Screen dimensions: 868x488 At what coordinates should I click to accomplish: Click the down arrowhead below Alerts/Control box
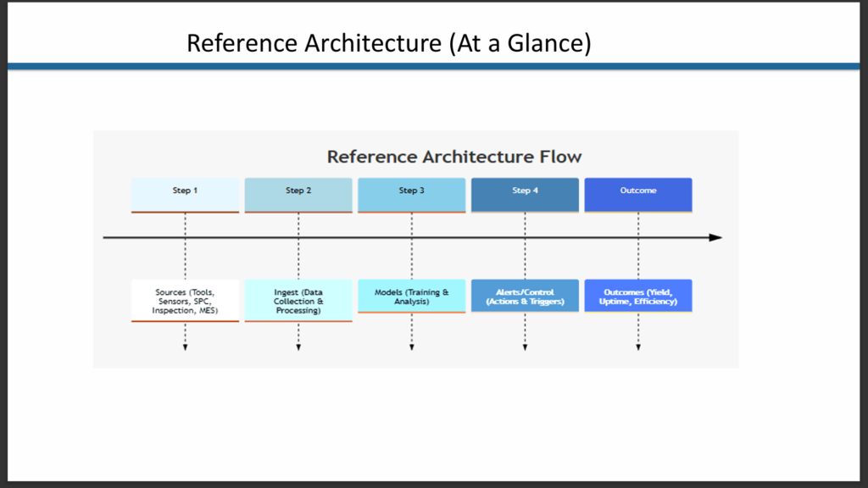(525, 347)
